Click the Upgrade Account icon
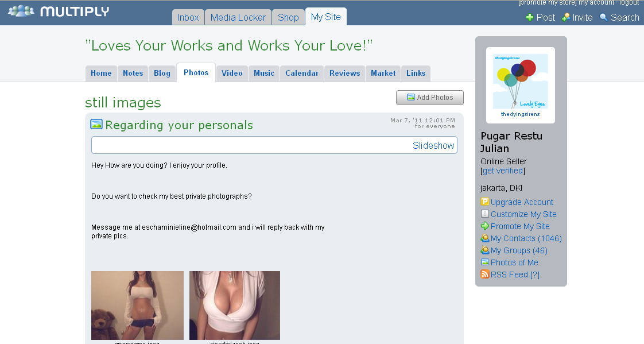644x344 pixels. 485,202
